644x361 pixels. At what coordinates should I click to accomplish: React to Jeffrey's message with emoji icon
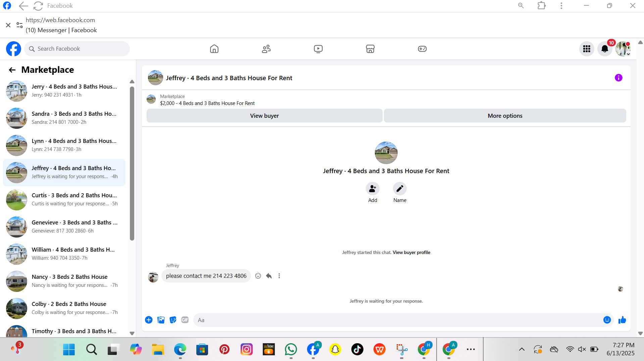point(258,276)
